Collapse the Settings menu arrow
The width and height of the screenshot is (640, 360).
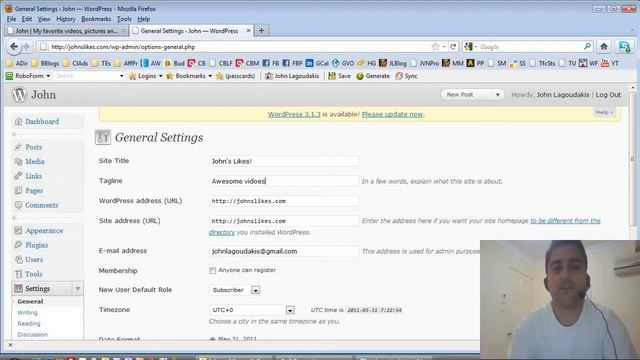[78, 289]
